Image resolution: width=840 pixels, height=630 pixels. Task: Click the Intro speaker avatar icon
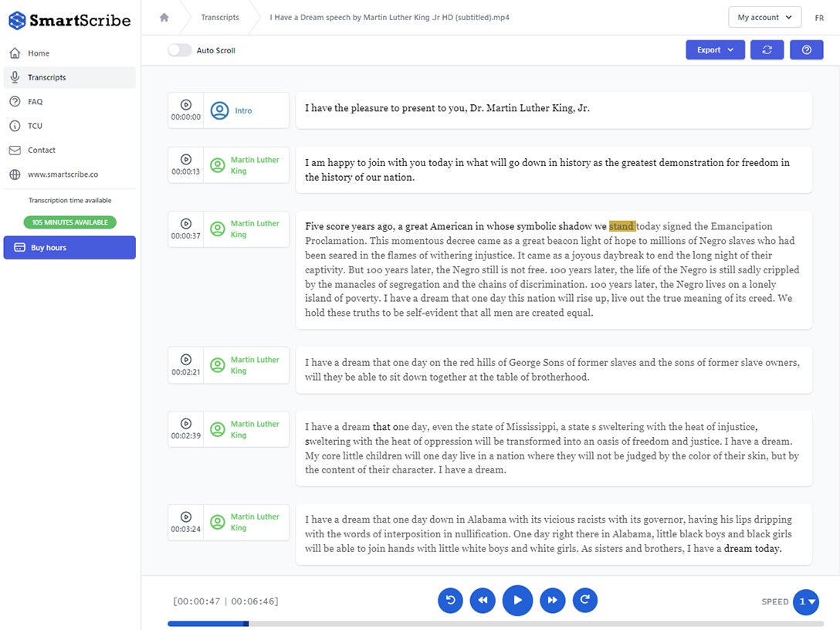coord(220,110)
